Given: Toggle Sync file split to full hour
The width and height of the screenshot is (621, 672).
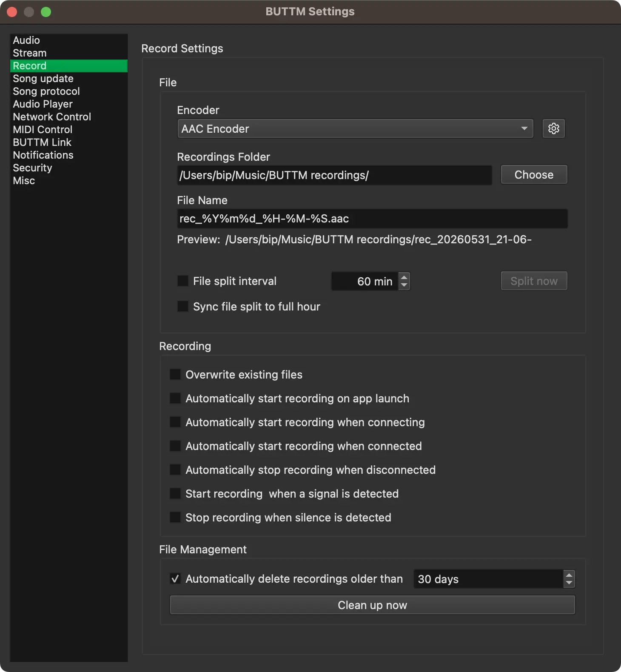Looking at the screenshot, I should [x=183, y=306].
